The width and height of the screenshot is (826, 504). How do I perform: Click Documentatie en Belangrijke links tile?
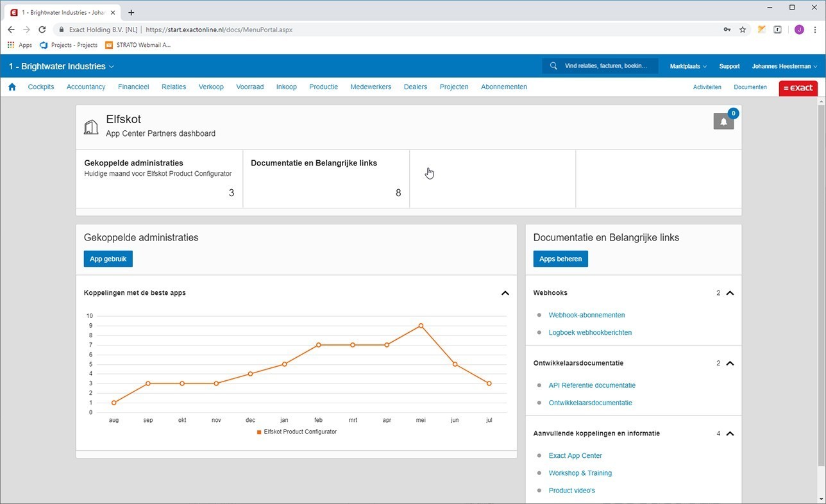[x=326, y=179]
